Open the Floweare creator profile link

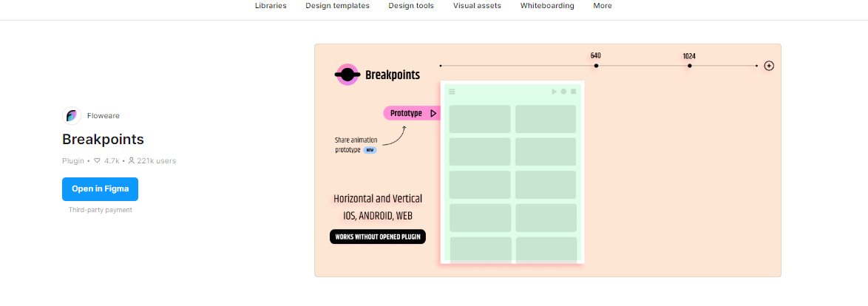103,115
